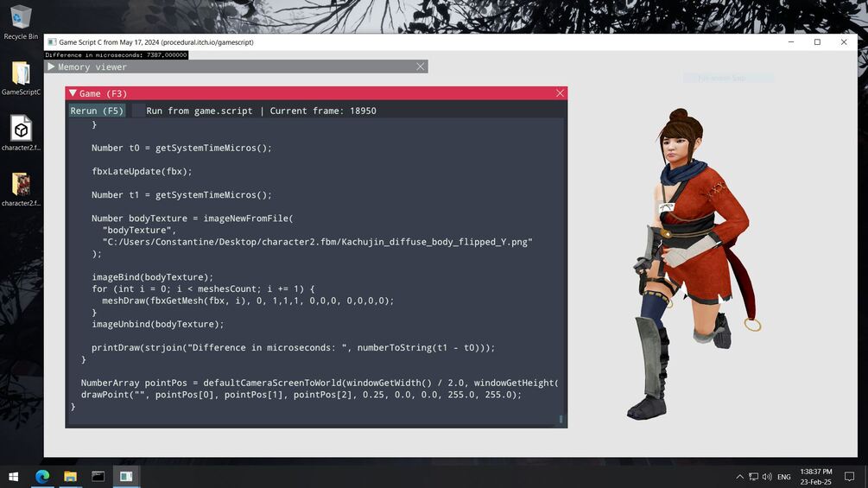The image size is (868, 488).
Task: Expand the Memory viewer panel
Action: tap(51, 67)
